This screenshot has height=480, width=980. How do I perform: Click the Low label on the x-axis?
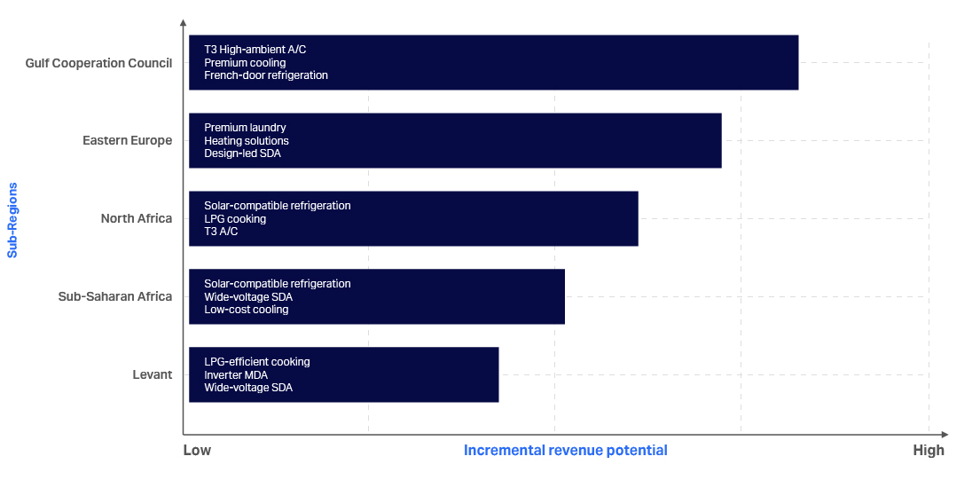pos(197,450)
